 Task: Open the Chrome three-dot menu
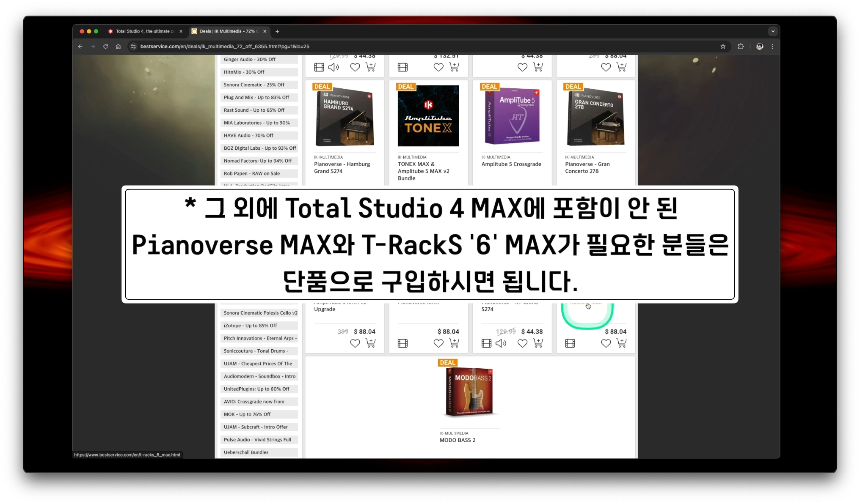[772, 47]
